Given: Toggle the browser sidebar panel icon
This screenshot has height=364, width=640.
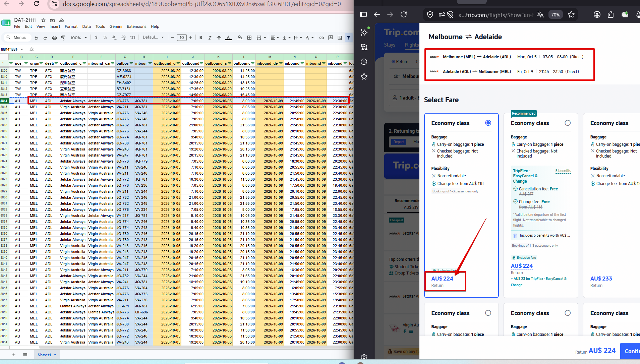Looking at the screenshot, I should [363, 14].
